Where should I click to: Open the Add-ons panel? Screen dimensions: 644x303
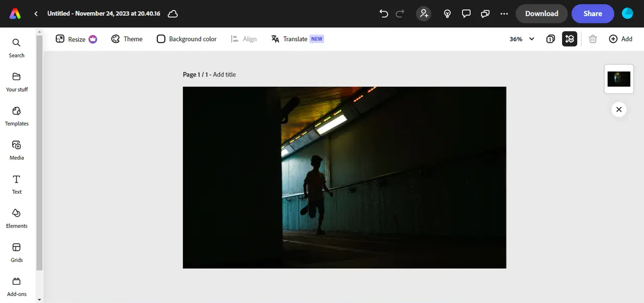coord(17,287)
